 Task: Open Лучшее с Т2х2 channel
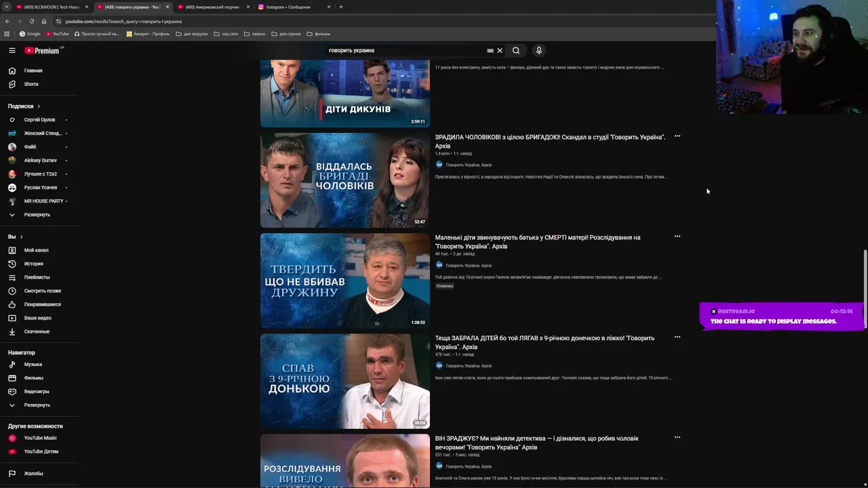(x=39, y=174)
